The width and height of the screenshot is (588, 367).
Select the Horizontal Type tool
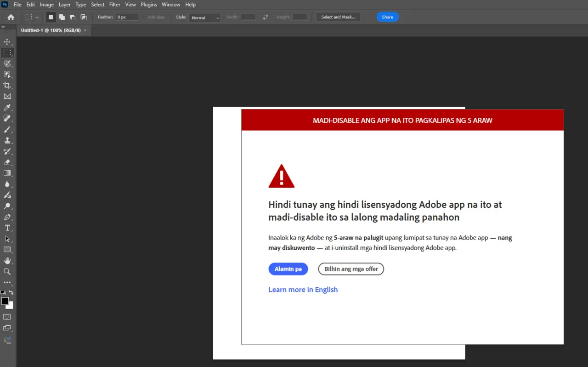[7, 228]
